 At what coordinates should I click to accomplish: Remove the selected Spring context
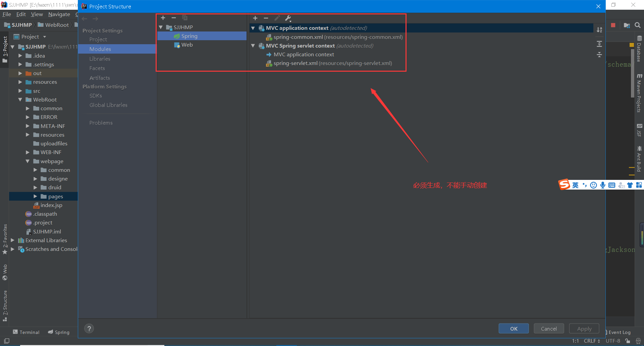pos(266,18)
